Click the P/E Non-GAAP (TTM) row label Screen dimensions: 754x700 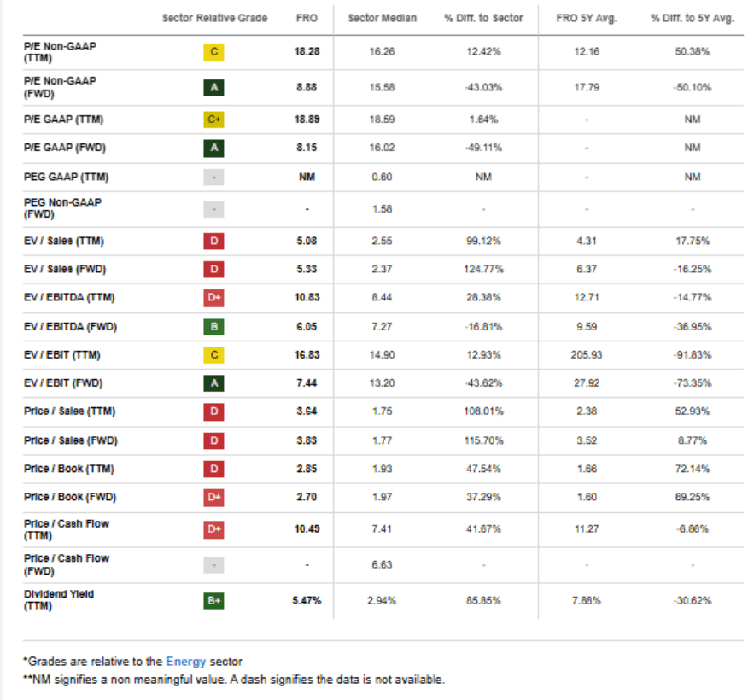click(x=60, y=52)
